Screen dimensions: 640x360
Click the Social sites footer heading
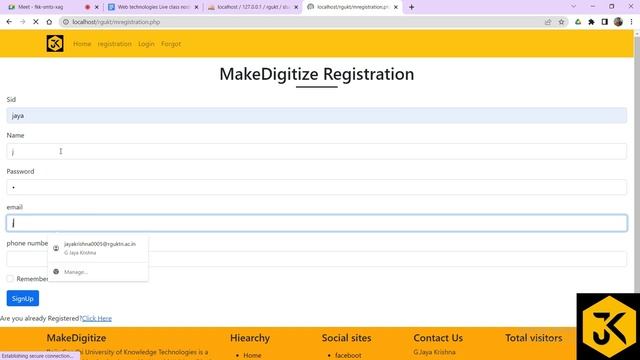pyautogui.click(x=347, y=338)
